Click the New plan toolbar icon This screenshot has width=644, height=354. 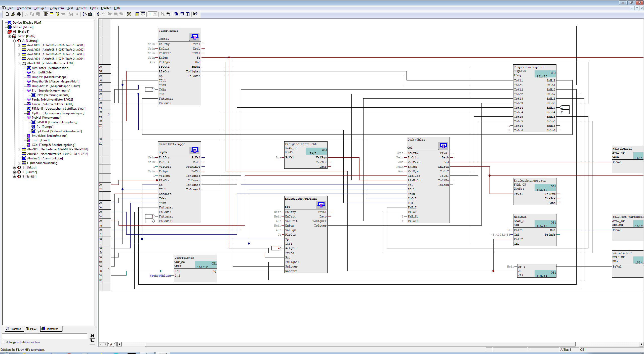click(x=7, y=14)
